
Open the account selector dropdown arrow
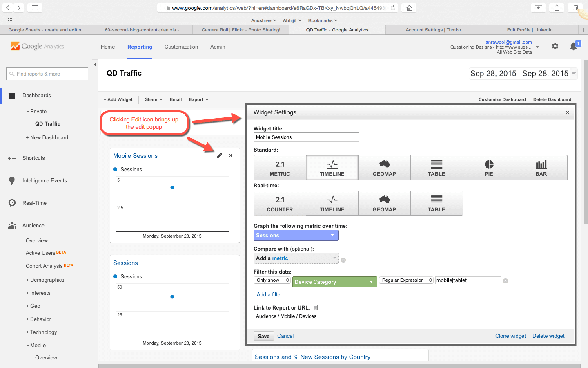[537, 47]
